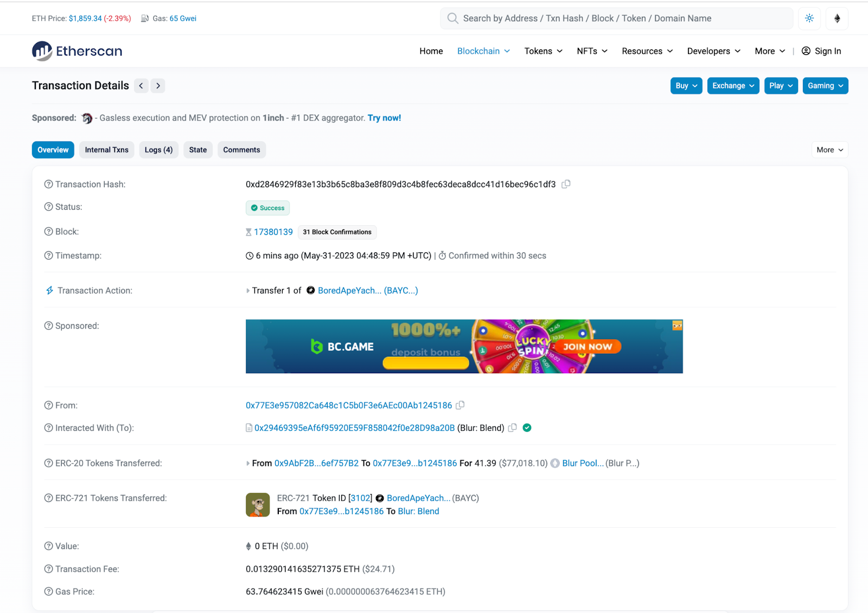The height and width of the screenshot is (613, 868).
Task: Click the Success status badge
Action: click(267, 208)
